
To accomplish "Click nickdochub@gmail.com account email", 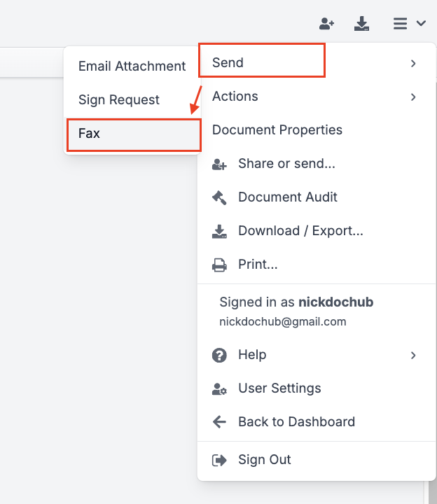I will pyautogui.click(x=283, y=322).
